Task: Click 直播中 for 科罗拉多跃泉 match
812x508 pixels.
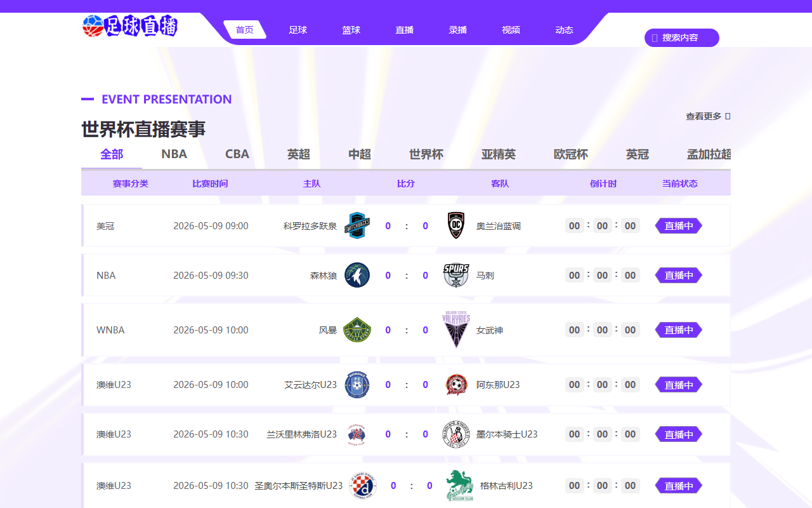Action: [679, 226]
